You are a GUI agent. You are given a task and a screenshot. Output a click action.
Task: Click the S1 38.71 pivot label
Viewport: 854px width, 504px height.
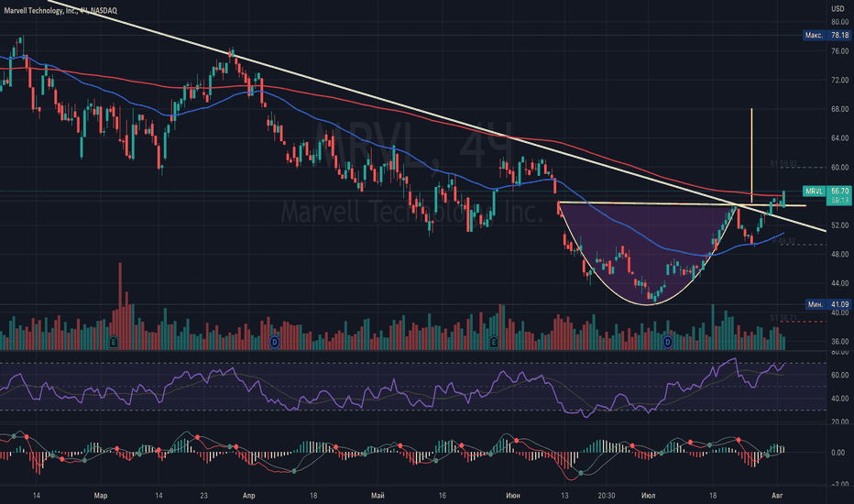coord(783,318)
